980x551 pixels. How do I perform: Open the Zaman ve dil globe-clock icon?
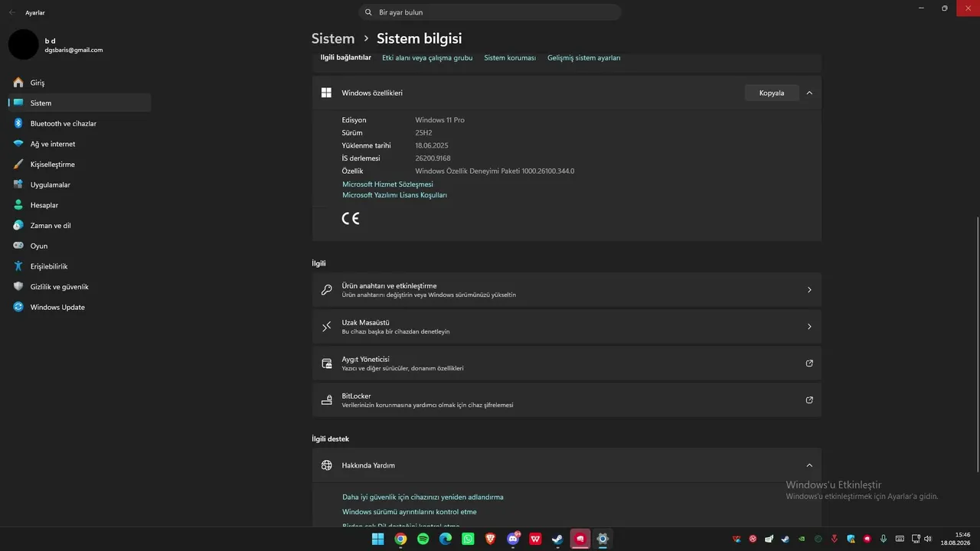pos(18,226)
